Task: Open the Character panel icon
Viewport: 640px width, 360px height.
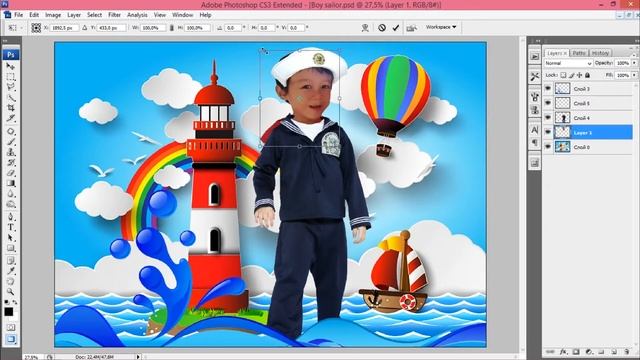Action: point(535,130)
